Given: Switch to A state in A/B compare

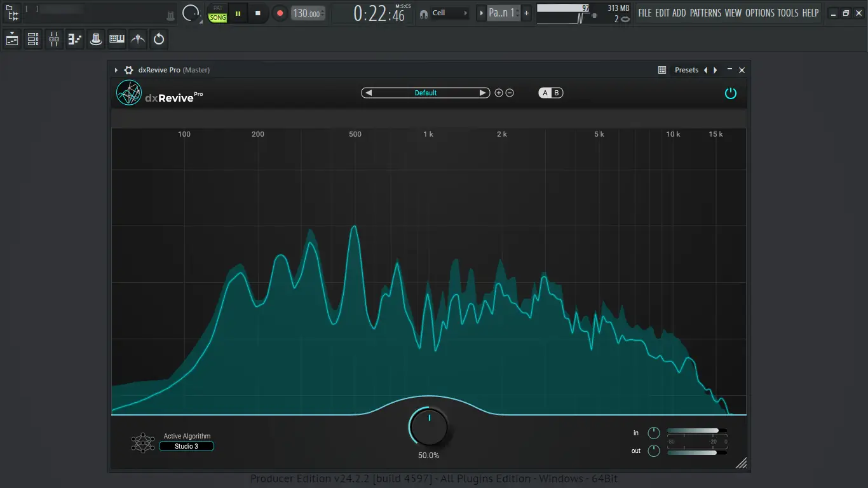Looking at the screenshot, I should (545, 93).
